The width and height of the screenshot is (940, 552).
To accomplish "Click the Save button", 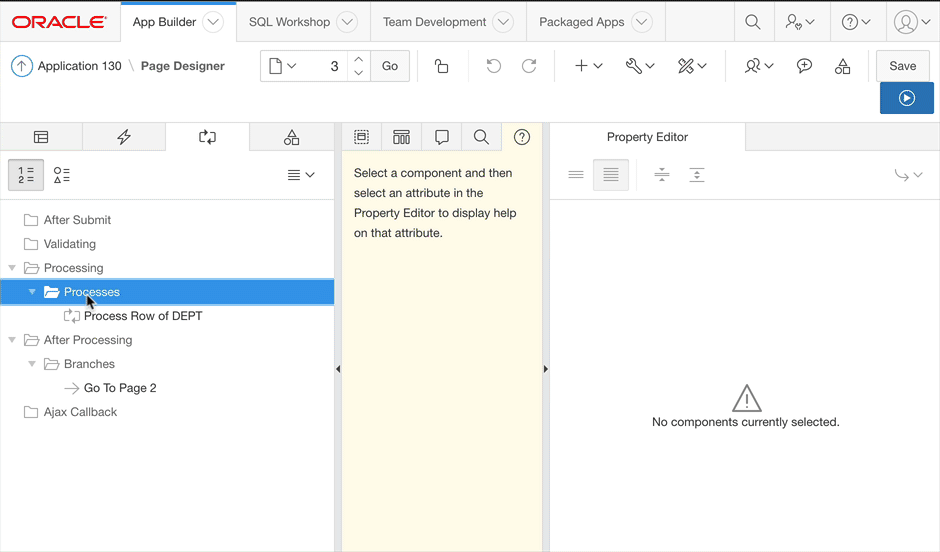I will (903, 66).
